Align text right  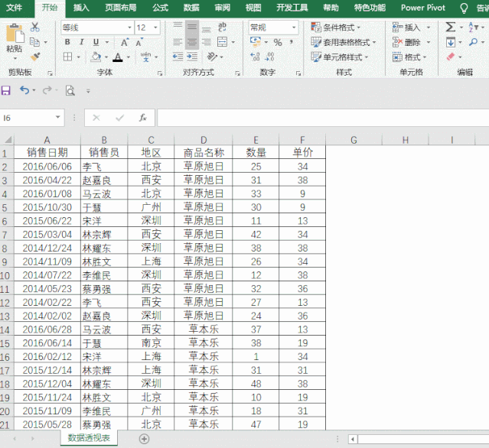click(206, 42)
